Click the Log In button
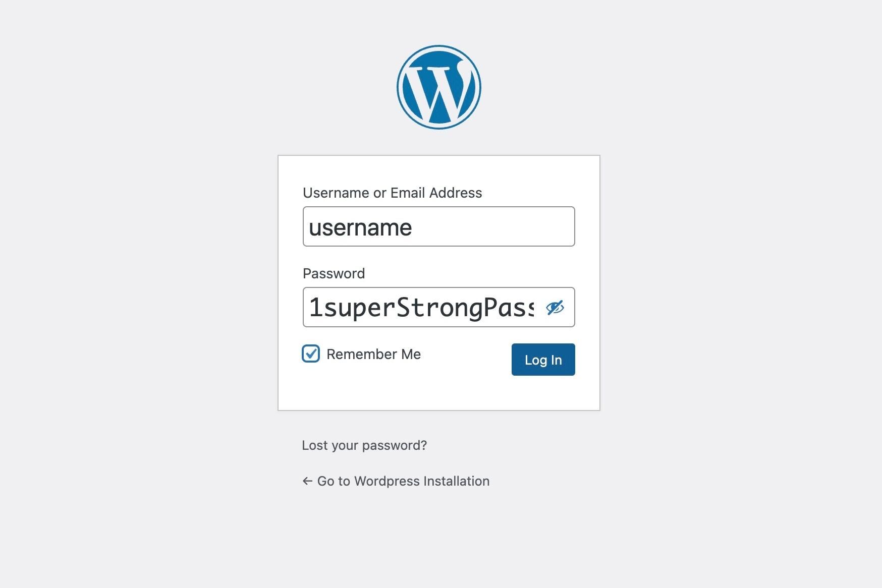The image size is (882, 588). 543,360
